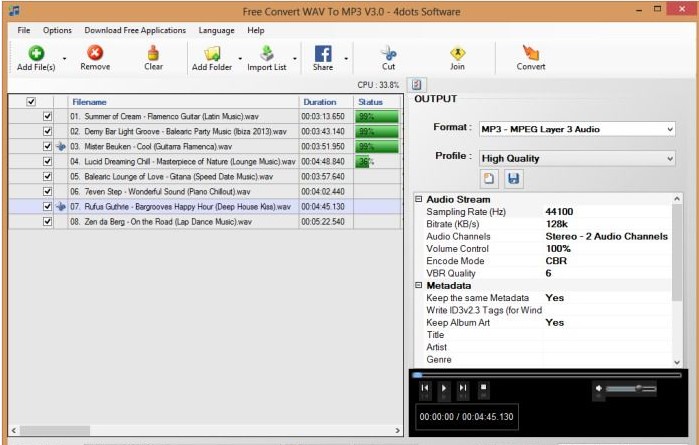Sort by the Filename column header

(x=183, y=102)
